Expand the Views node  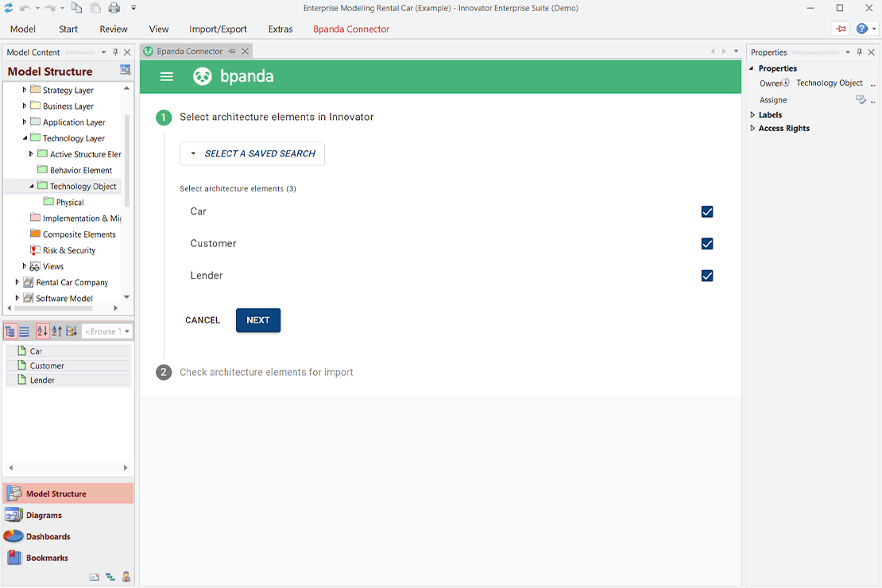24,265
